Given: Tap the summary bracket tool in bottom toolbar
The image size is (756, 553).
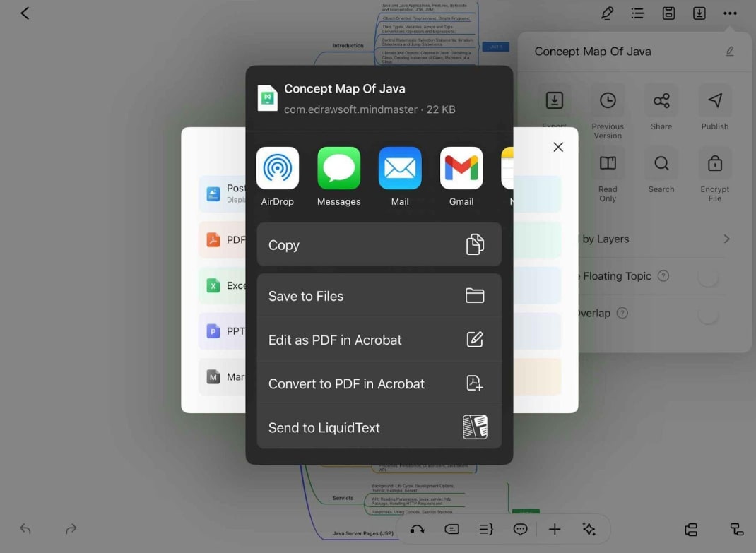Looking at the screenshot, I should click(486, 530).
